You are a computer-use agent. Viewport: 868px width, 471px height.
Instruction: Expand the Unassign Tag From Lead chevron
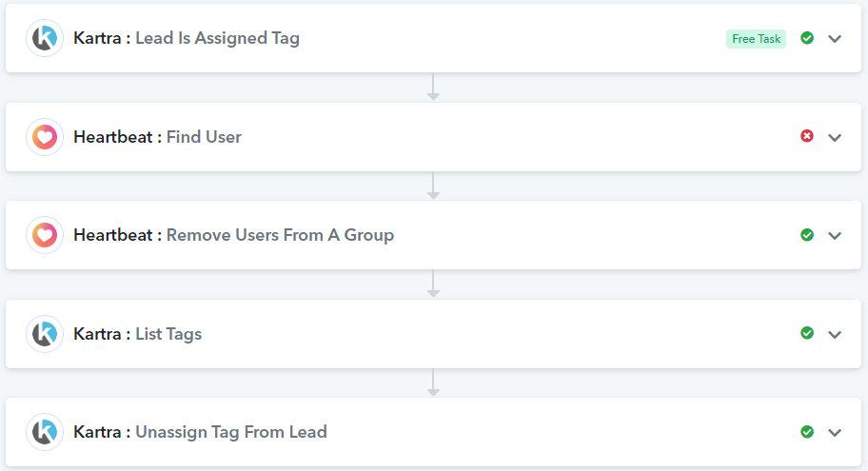tap(835, 432)
